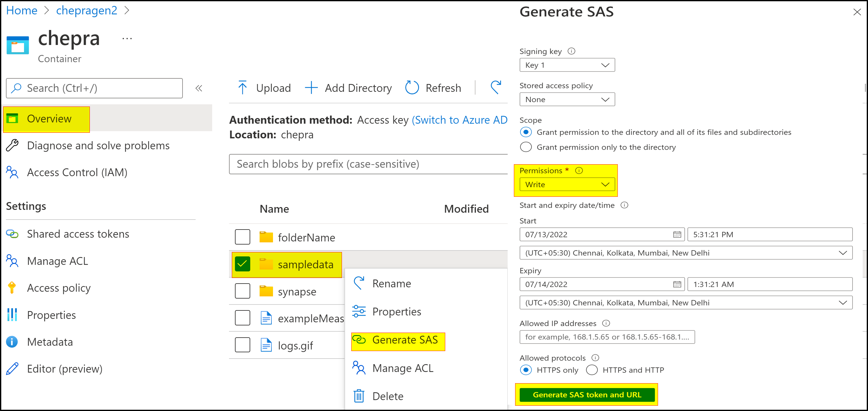Image resolution: width=868 pixels, height=411 pixels.
Task: Click the exampleMeas file icon
Action: tap(266, 318)
